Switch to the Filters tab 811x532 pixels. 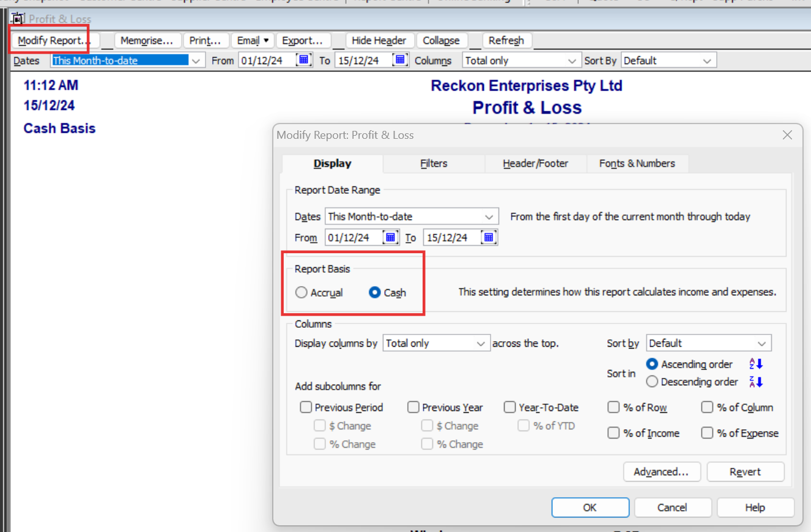[x=434, y=164]
